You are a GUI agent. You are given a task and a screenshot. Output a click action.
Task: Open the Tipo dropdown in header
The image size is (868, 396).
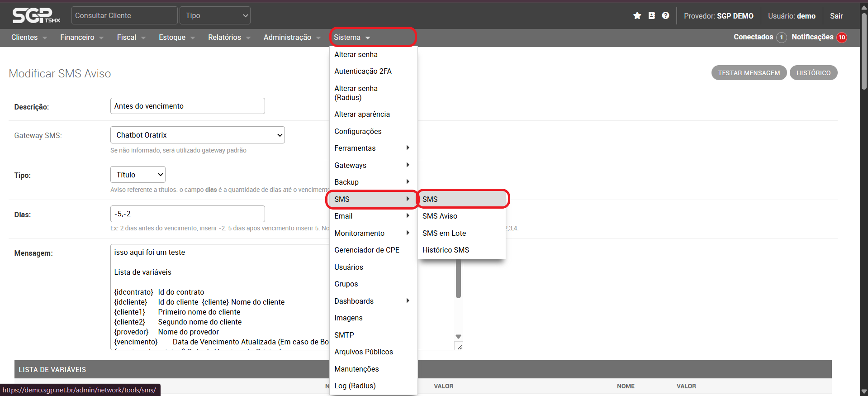pos(215,16)
